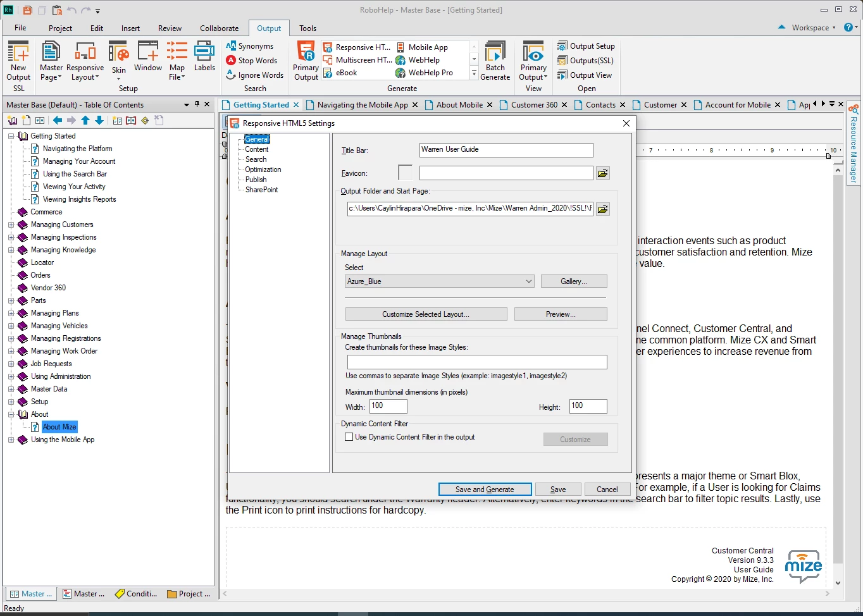Select Mobile App output
The image size is (863, 616).
[x=422, y=47]
